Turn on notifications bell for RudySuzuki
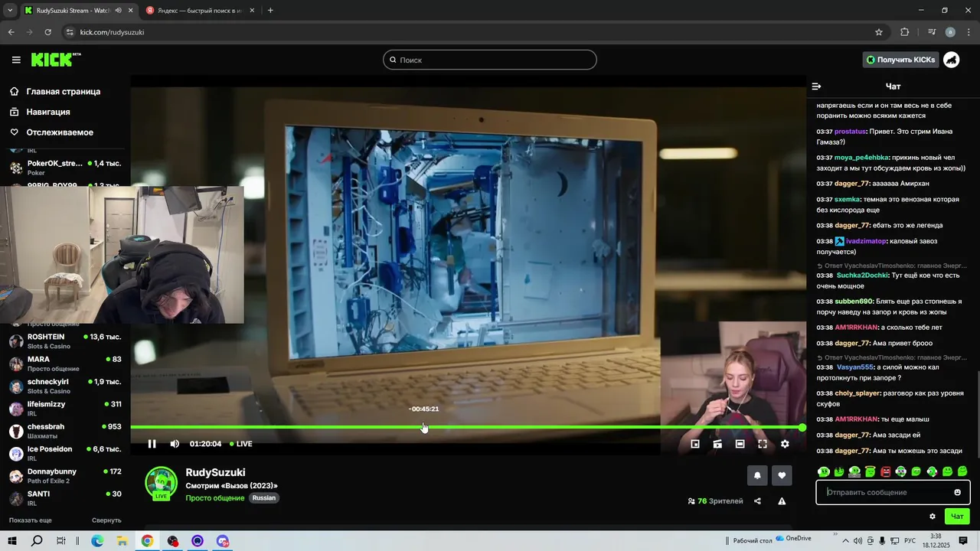The height and width of the screenshot is (551, 980). pyautogui.click(x=757, y=475)
